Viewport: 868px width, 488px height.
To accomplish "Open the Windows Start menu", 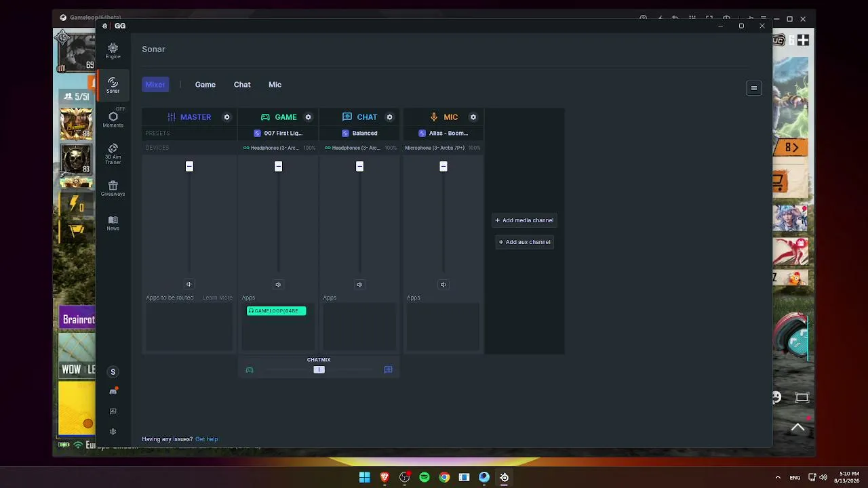I will coord(365,477).
